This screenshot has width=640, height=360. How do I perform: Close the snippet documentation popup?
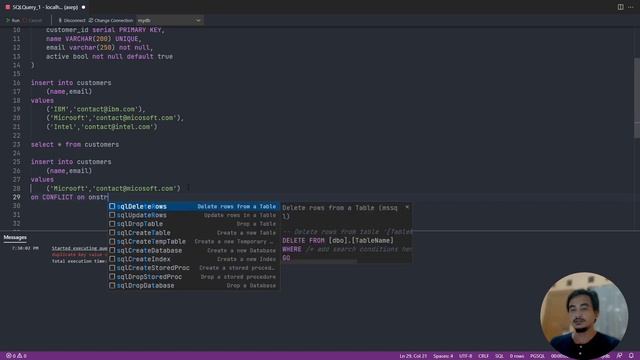click(407, 207)
